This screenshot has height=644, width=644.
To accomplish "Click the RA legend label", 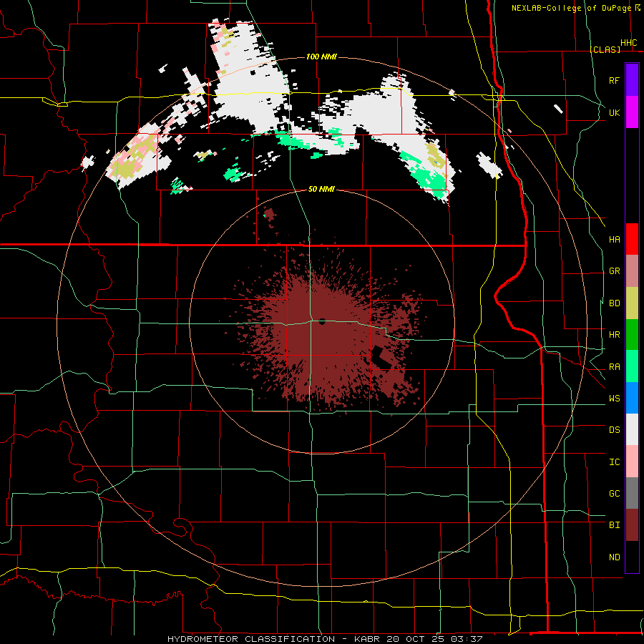I will [614, 367].
